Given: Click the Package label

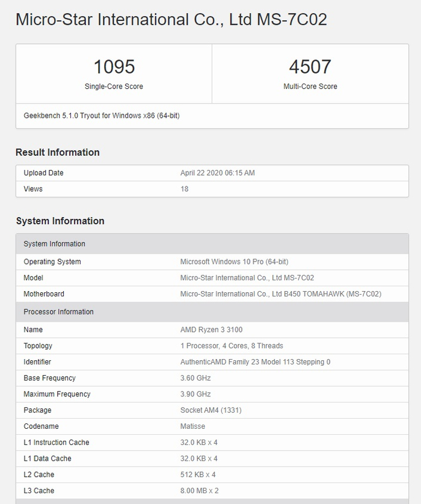Looking at the screenshot, I should (x=37, y=410).
